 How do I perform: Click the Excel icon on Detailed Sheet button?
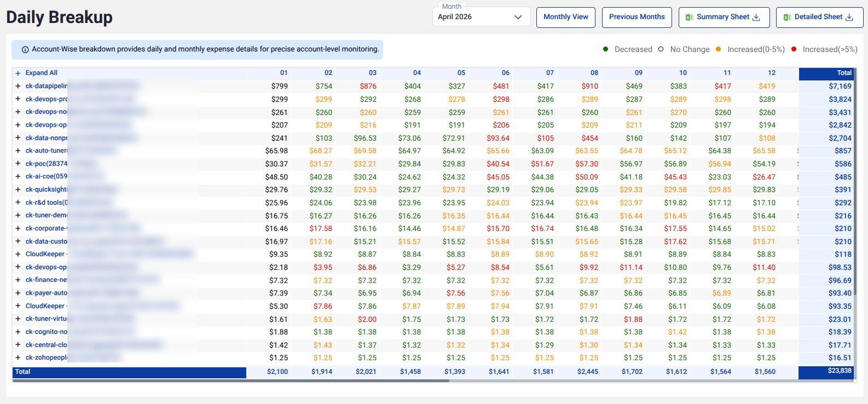click(787, 18)
